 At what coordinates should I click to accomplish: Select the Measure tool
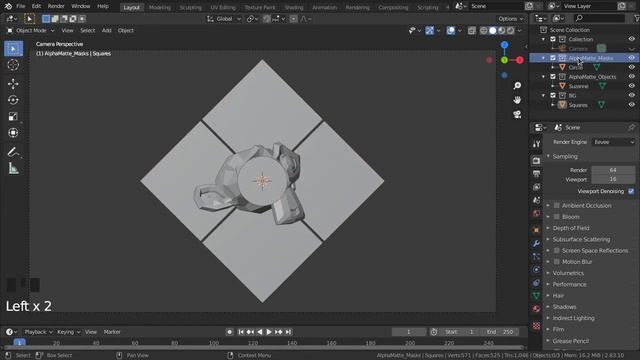[x=13, y=168]
